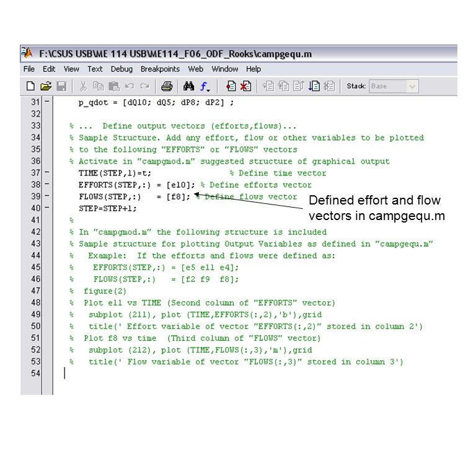Click comment 'Plot e11 vs TIME'
This screenshot has height=476, width=476.
(x=122, y=303)
